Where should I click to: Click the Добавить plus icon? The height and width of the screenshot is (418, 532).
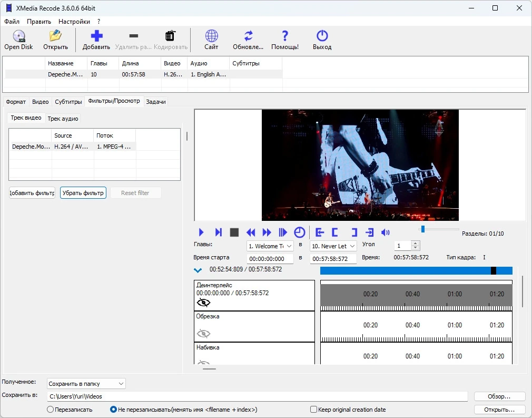(x=96, y=36)
